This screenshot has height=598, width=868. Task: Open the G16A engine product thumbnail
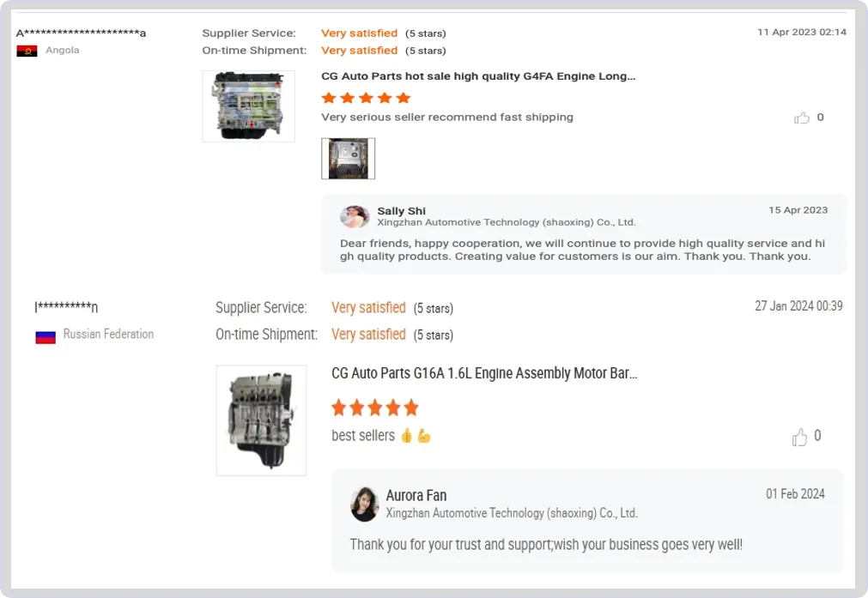(x=261, y=420)
